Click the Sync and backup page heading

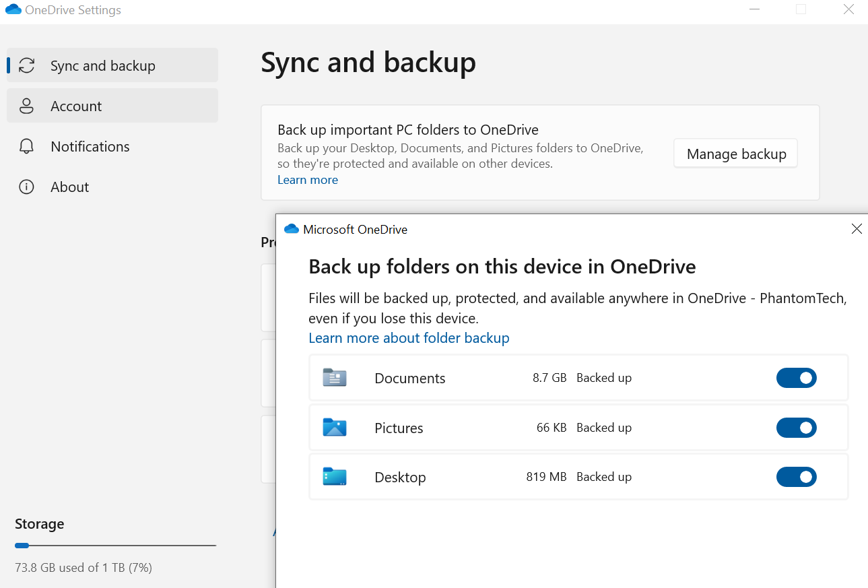[368, 63]
